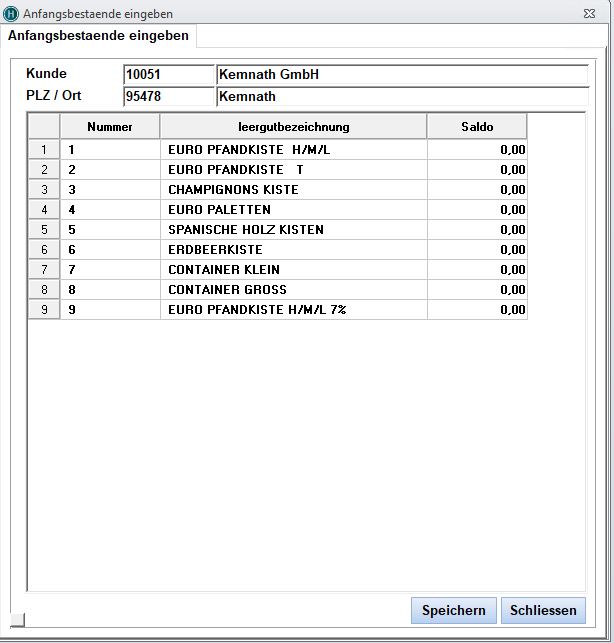Click the CONTAINER GROSS description cell
The image size is (614, 643).
coord(293,290)
